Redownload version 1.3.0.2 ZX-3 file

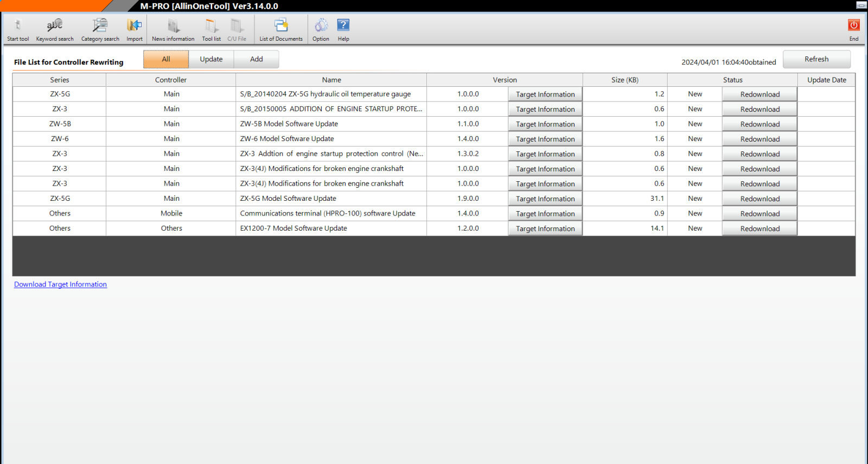759,154
